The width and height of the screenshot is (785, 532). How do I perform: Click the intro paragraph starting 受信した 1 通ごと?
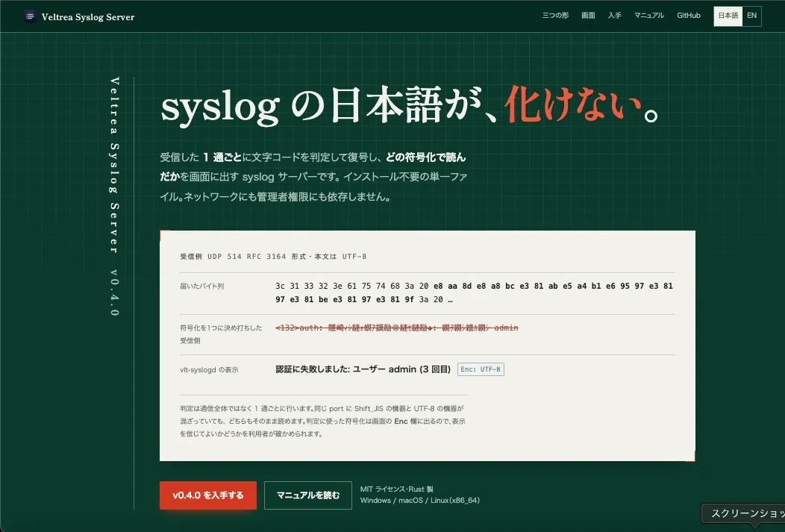point(313,177)
